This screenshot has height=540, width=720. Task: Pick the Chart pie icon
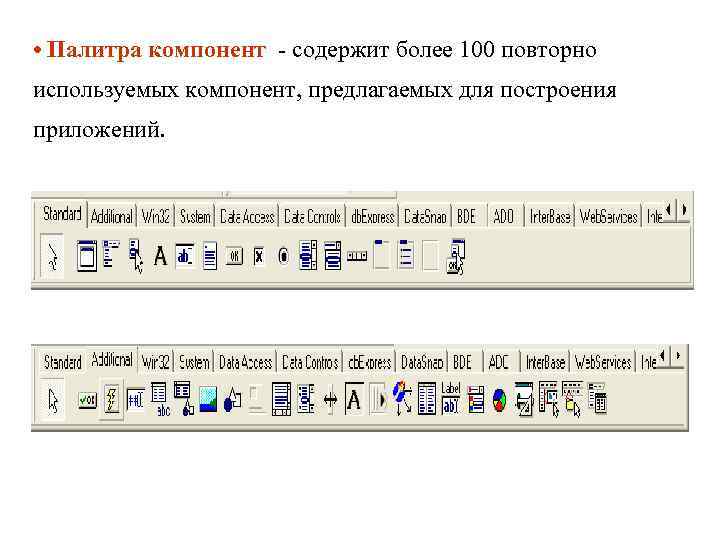pos(500,399)
